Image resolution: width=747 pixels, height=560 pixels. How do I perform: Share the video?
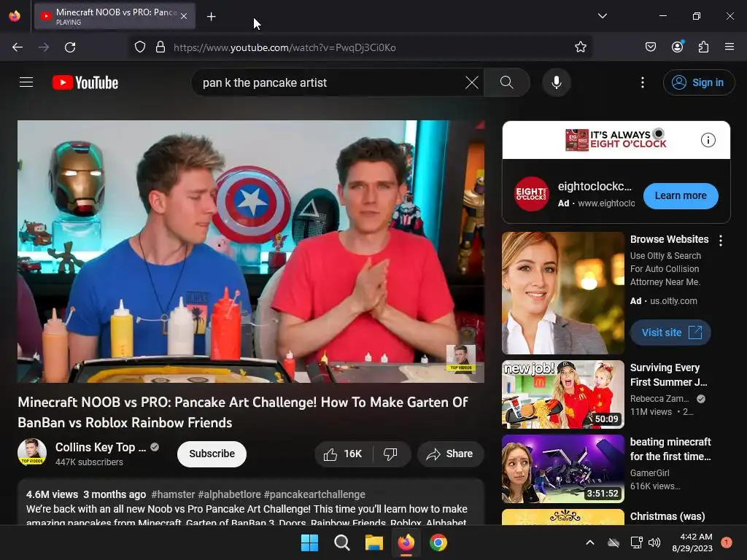point(450,454)
